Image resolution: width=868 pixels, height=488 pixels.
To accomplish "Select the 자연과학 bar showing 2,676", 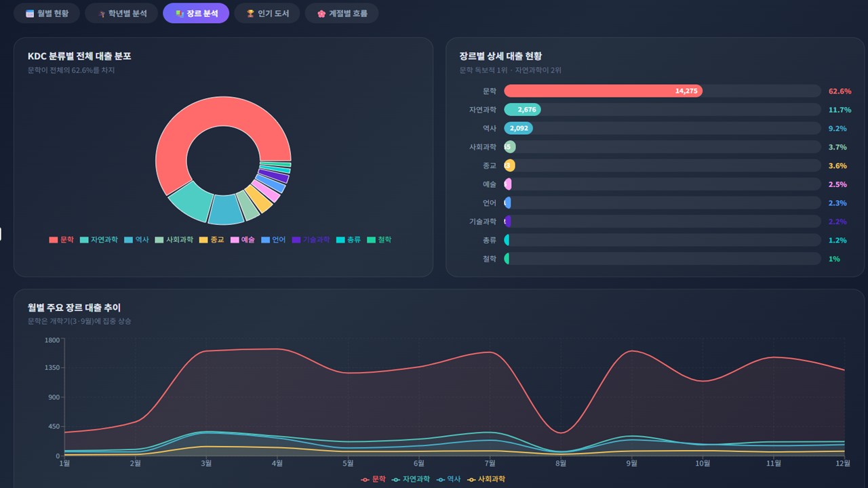I will click(522, 110).
